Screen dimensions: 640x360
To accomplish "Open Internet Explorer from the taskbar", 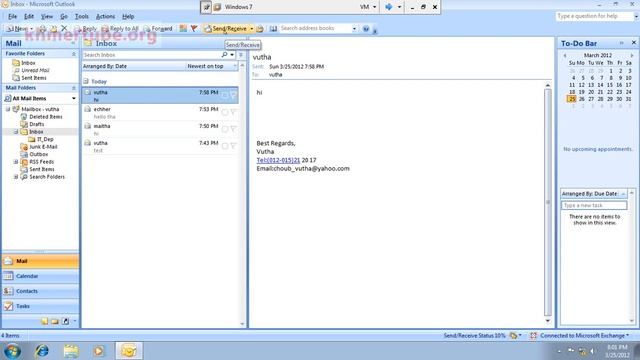I will point(42,351).
